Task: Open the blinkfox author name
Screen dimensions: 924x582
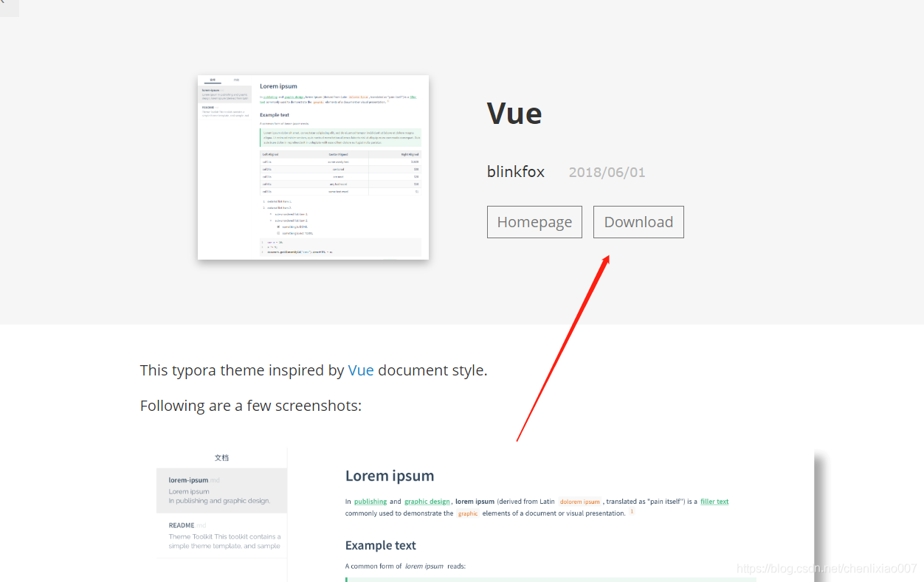Action: click(x=516, y=172)
